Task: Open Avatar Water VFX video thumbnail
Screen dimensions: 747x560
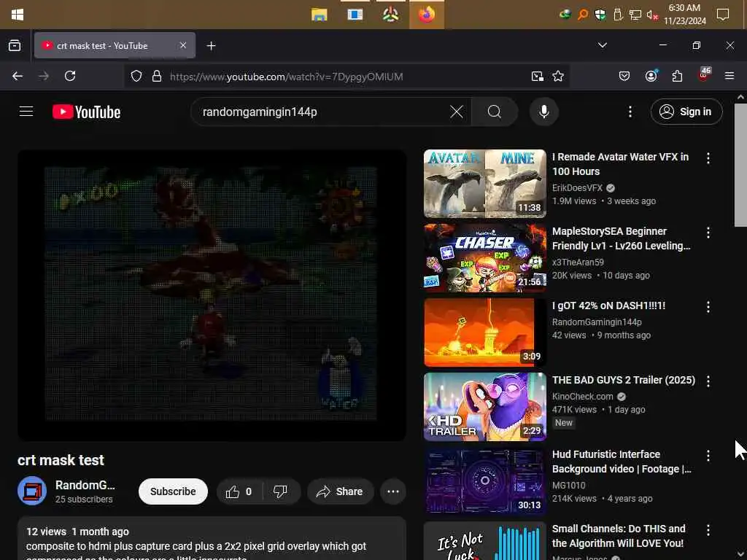Action: click(485, 184)
